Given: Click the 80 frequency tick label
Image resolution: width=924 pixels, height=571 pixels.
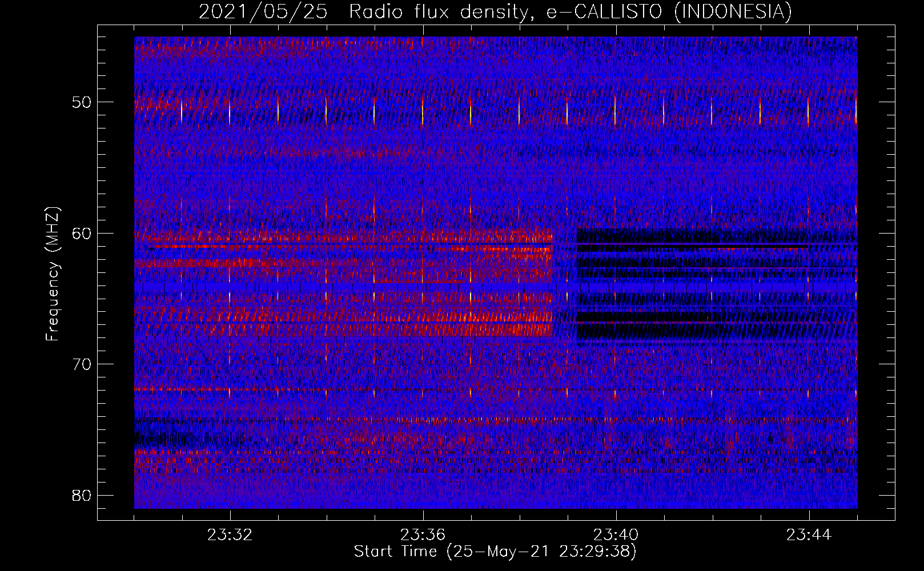Looking at the screenshot, I should [82, 495].
